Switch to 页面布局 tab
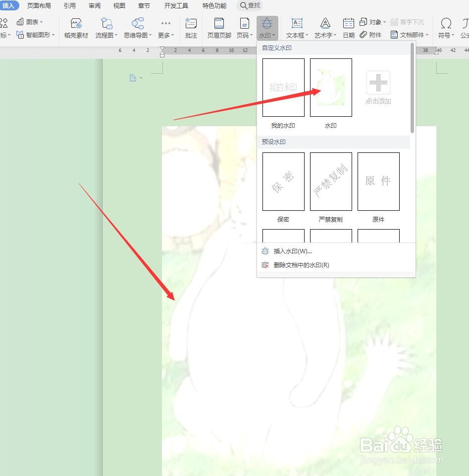 click(x=39, y=5)
